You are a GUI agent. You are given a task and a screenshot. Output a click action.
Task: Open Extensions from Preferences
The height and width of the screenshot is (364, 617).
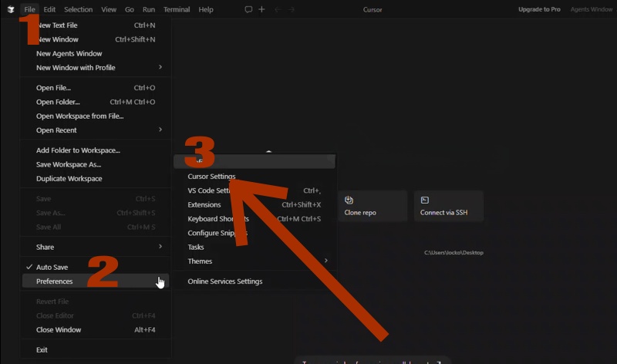(255, 204)
